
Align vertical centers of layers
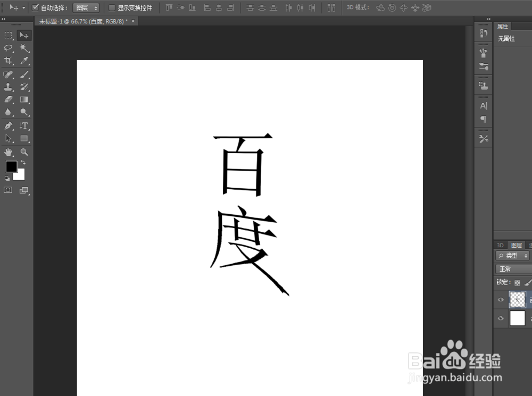point(180,7)
